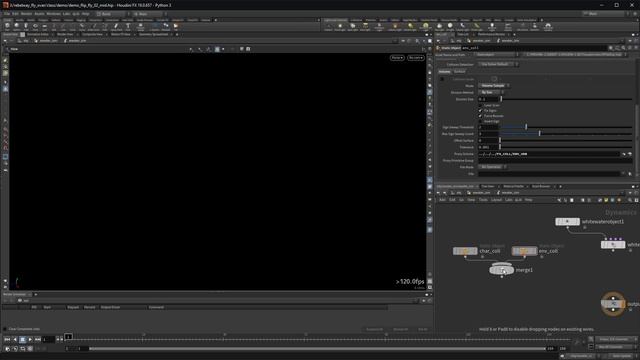This screenshot has width=640, height=360.
Task: Open the File chooser icon in parameters
Action: (630, 173)
